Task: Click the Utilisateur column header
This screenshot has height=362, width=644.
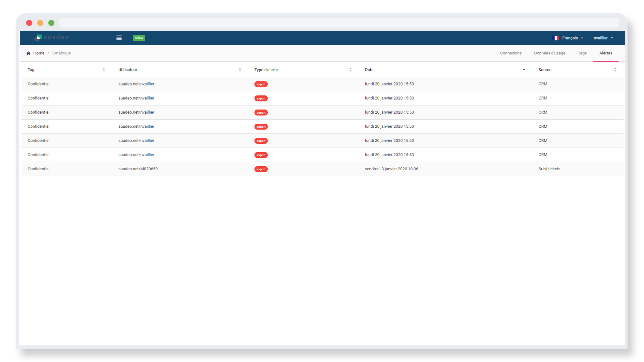Action: 127,70
